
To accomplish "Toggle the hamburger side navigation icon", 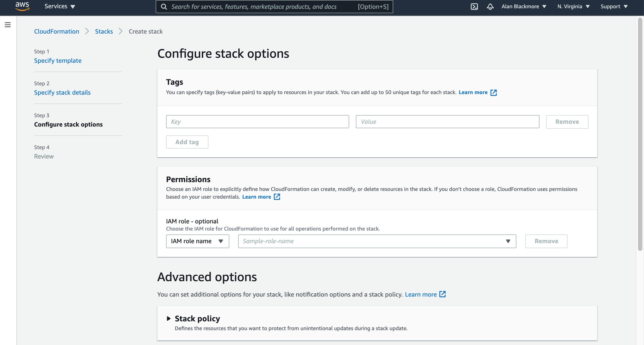I will click(x=8, y=25).
